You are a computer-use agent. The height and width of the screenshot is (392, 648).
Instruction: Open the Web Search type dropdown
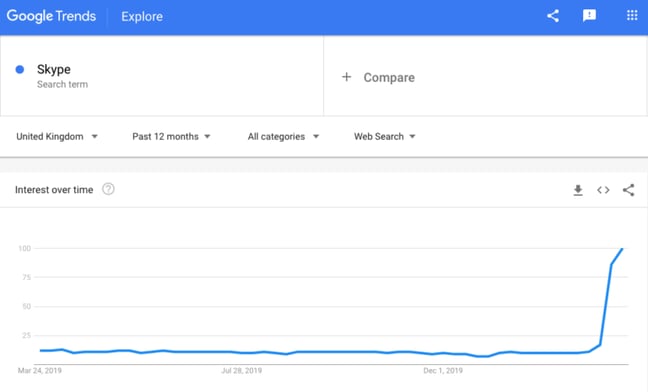384,137
